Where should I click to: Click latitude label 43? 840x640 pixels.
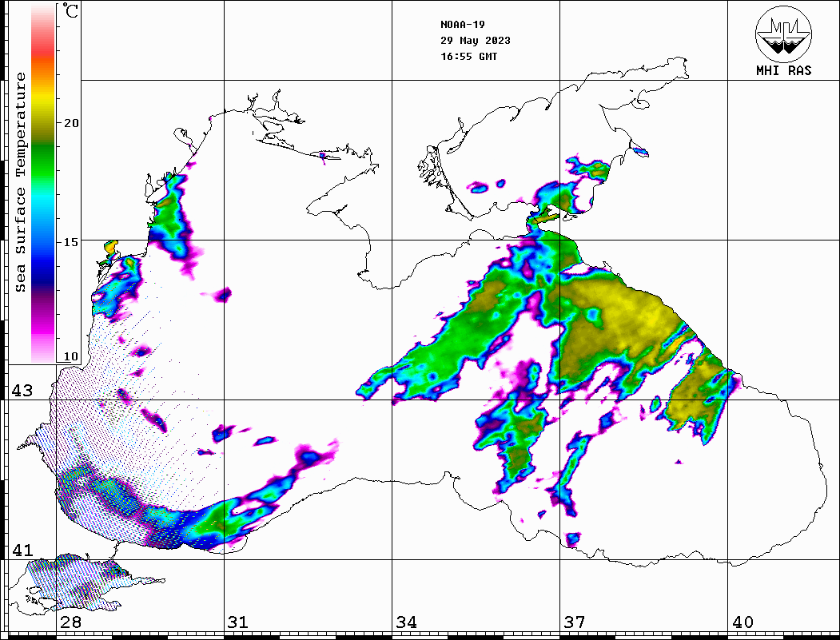(x=22, y=391)
